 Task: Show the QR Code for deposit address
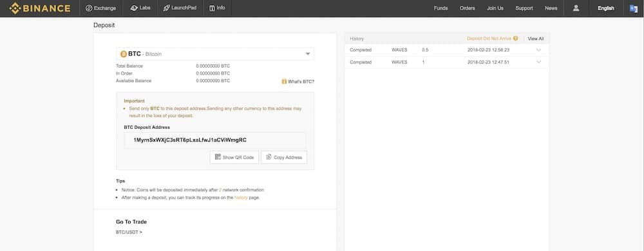click(x=234, y=157)
